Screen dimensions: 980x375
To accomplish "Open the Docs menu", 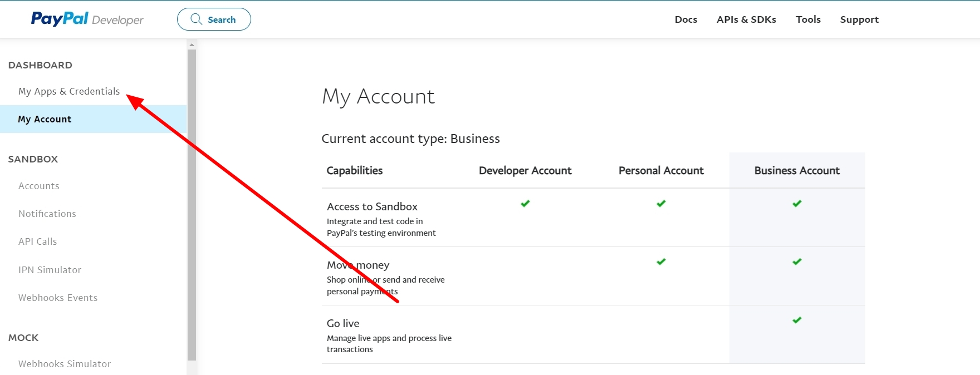I will tap(686, 19).
